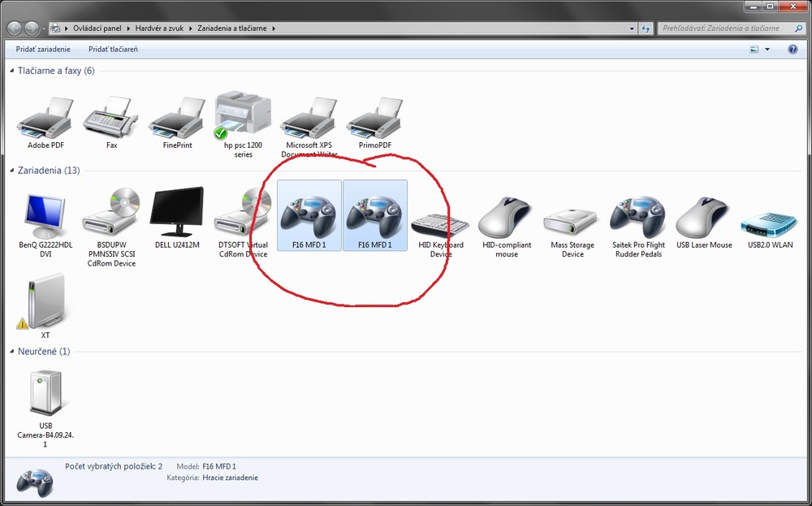Viewport: 812px width, 506px height.
Task: Click the forward navigation arrow
Action: point(32,28)
